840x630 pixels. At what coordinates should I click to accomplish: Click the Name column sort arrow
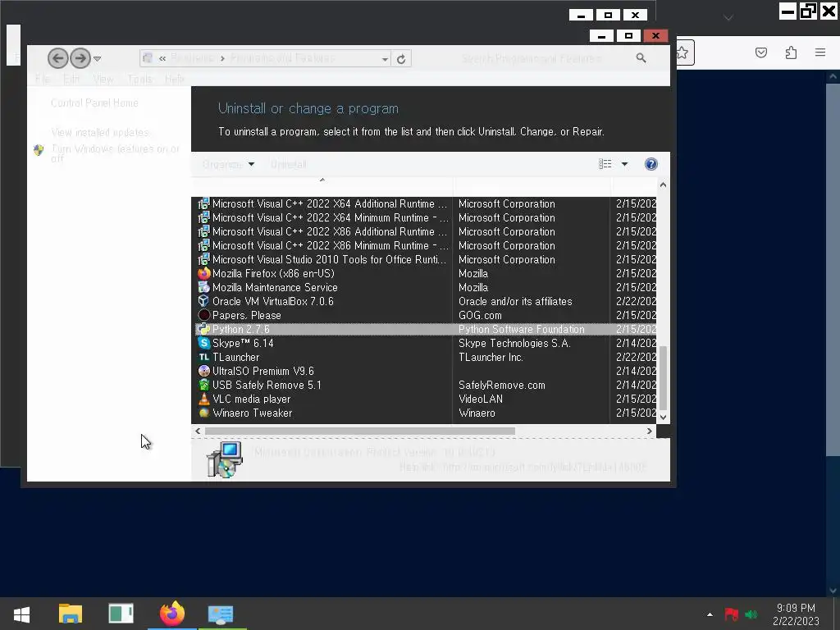coord(322,180)
